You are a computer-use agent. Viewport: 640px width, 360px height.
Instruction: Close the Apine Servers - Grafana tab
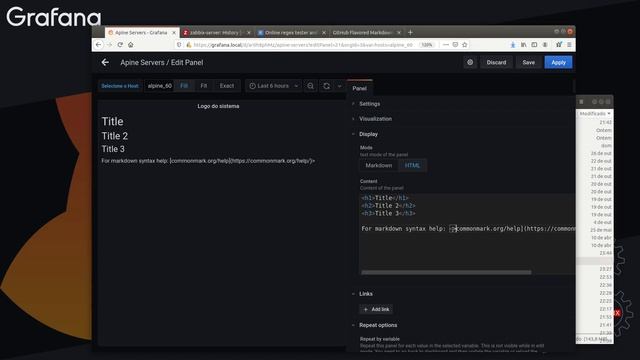174,32
